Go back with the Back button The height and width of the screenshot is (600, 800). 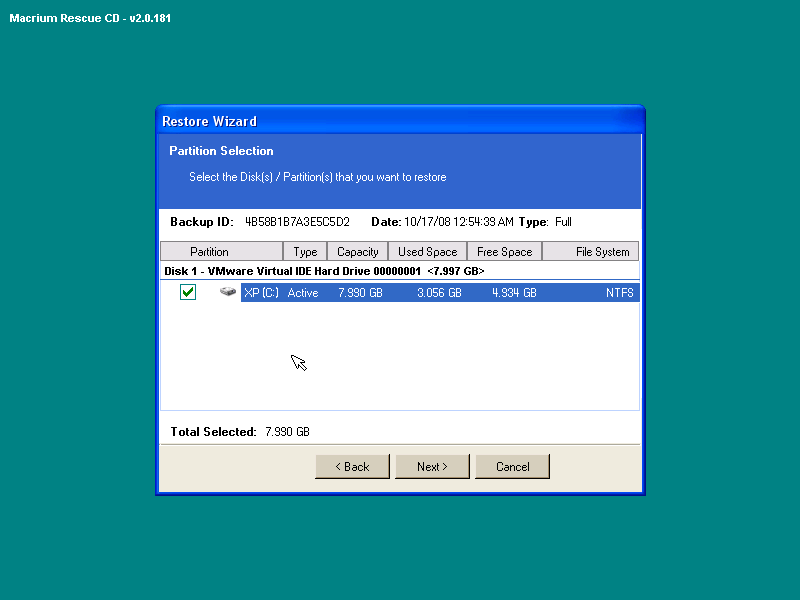pos(352,467)
